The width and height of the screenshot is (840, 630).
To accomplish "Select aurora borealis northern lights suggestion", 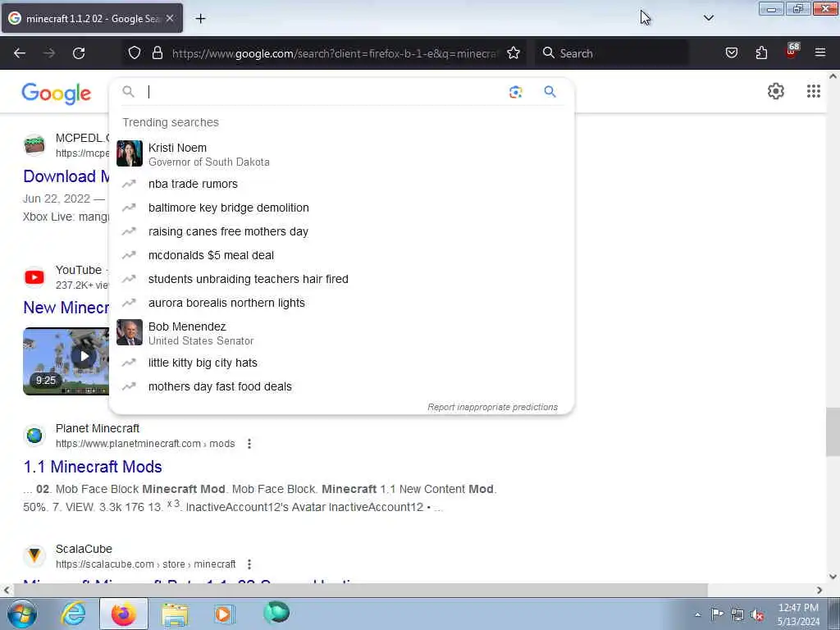I will [x=341, y=303].
